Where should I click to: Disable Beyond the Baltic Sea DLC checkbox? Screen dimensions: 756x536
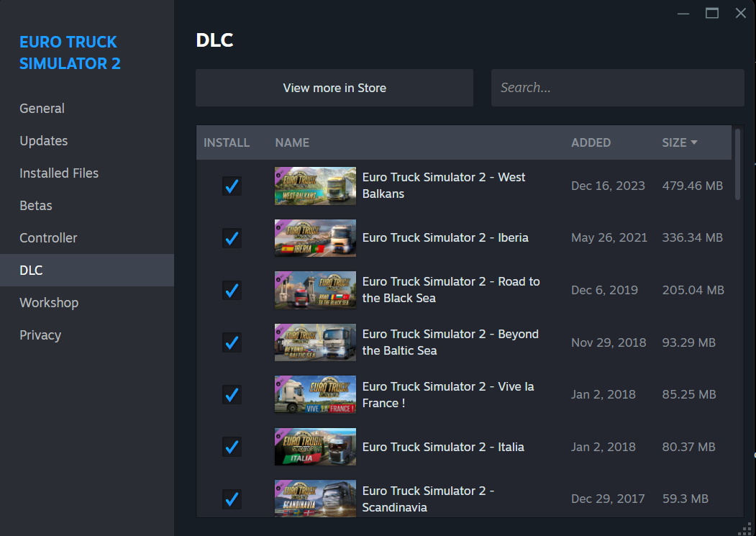click(x=232, y=342)
